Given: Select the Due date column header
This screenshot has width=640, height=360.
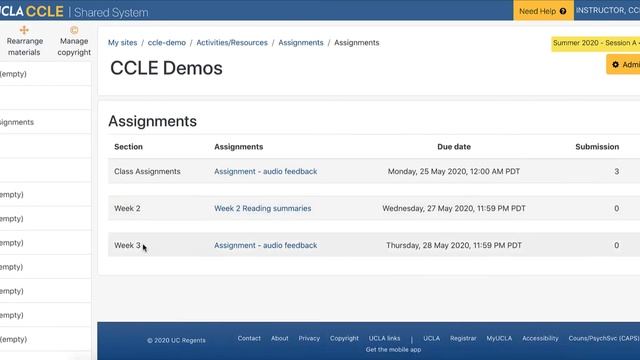Looking at the screenshot, I should click(454, 147).
